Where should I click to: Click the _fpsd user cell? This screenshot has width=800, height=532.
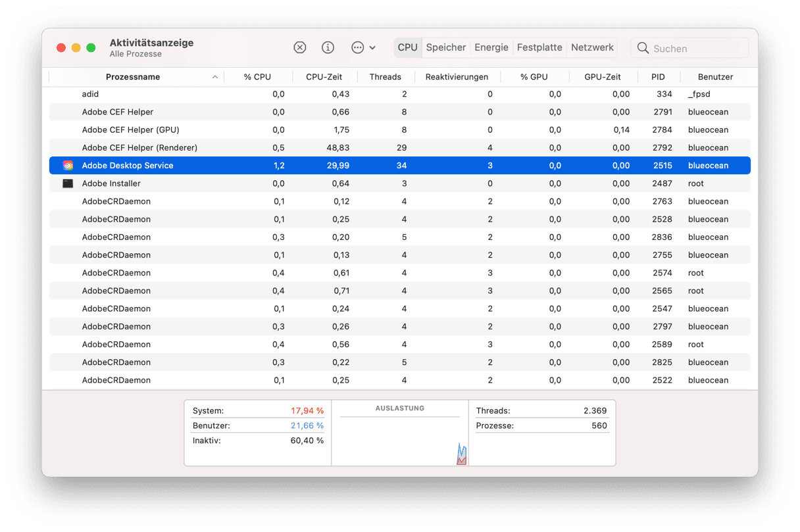tap(699, 94)
